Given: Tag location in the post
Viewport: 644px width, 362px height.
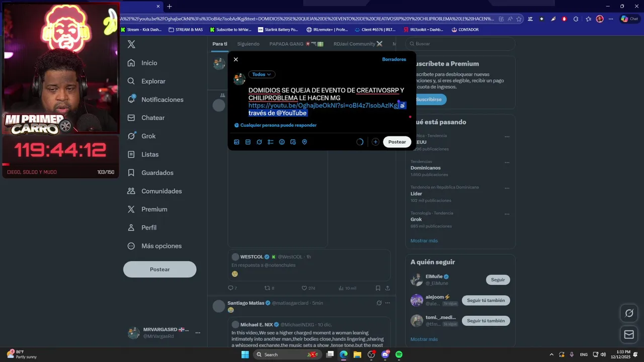Looking at the screenshot, I should (304, 142).
